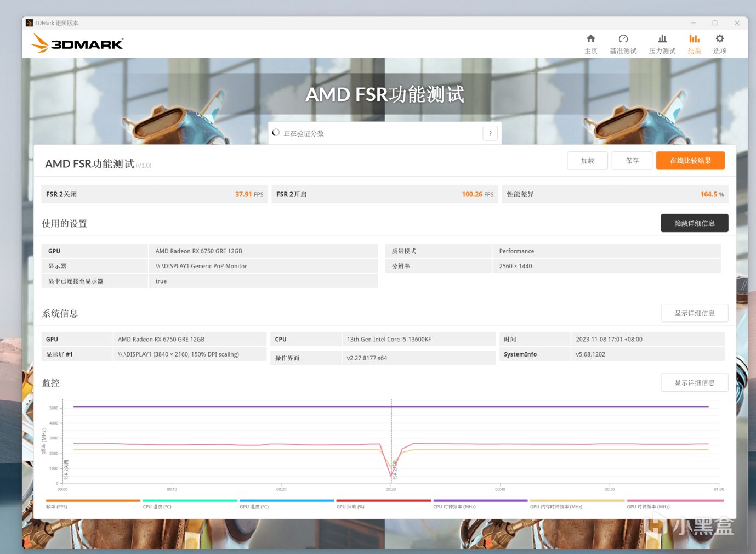Click the 加载 load button
Screen dimensions: 756x554
[588, 161]
